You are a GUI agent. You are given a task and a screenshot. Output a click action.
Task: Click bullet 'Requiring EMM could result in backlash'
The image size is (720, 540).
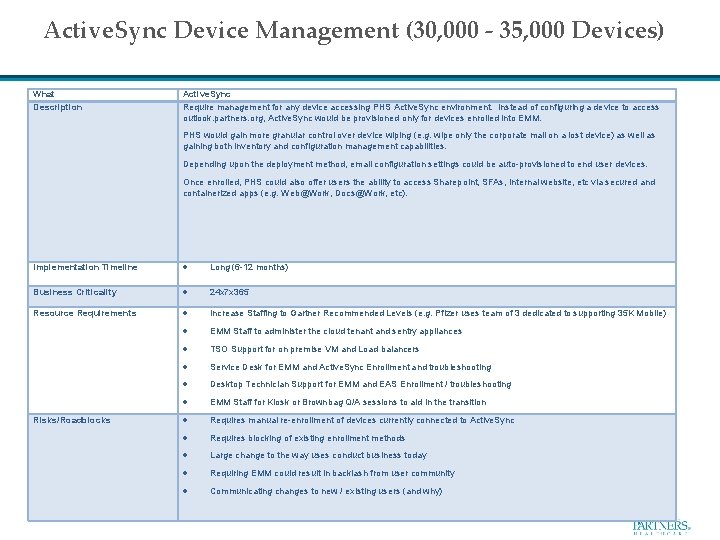tap(332, 473)
